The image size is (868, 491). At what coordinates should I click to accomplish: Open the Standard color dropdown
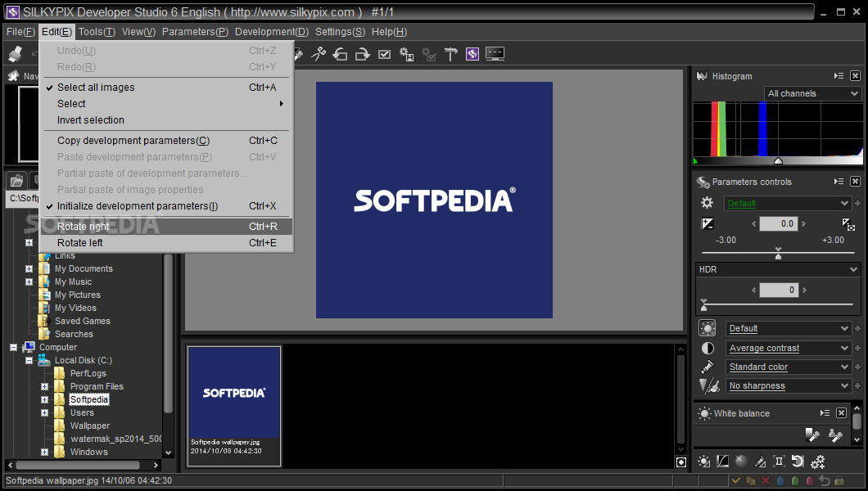coord(788,367)
